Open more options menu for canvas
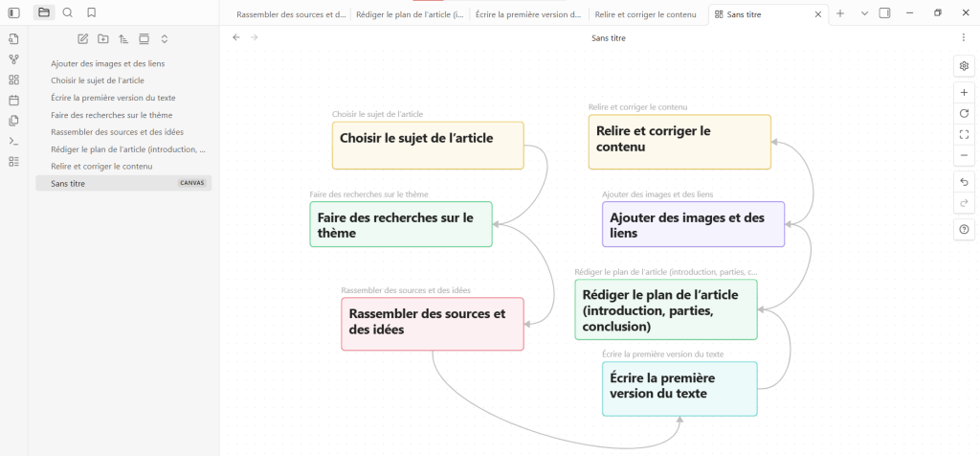Viewport: 980px width, 456px height. tap(964, 37)
